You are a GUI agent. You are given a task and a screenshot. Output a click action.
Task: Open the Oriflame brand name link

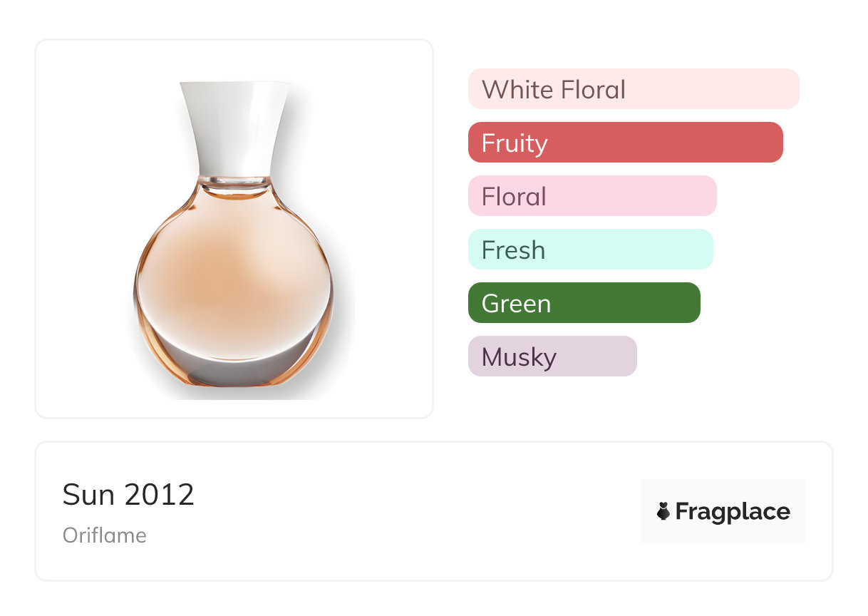pyautogui.click(x=105, y=535)
